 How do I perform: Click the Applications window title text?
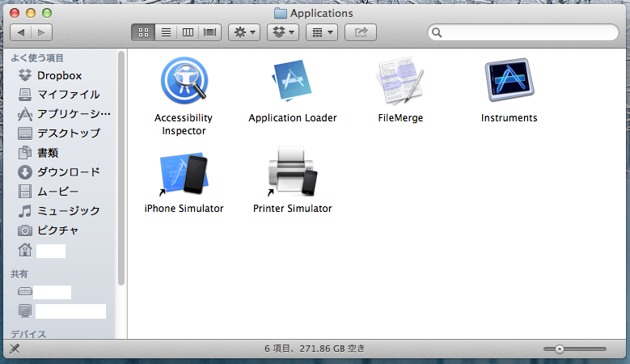coord(321,13)
